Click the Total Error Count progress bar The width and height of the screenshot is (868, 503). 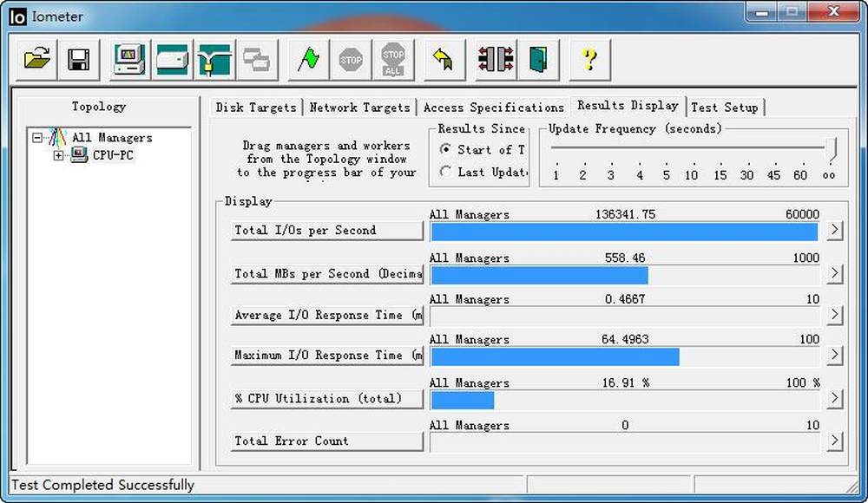(x=625, y=442)
